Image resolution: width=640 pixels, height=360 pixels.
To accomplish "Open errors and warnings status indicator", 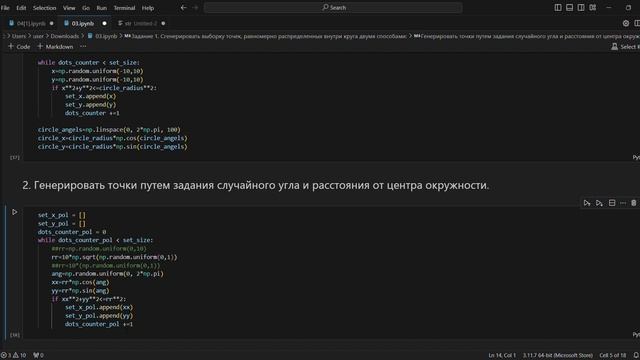I will tap(13, 356).
